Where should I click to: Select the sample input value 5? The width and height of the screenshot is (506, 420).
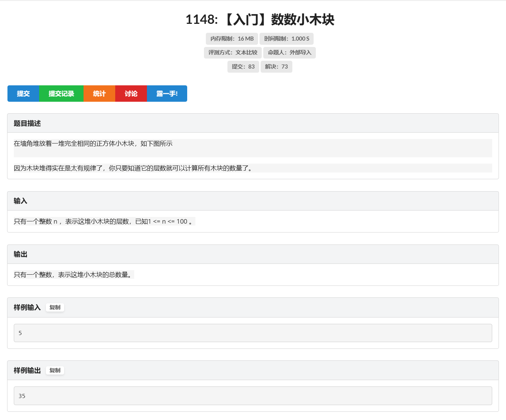pos(20,333)
